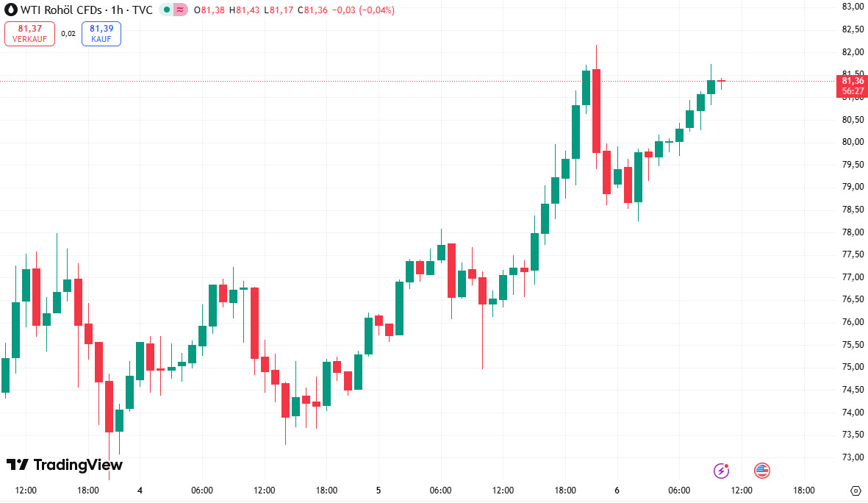868x503 pixels.
Task: Click the 56:27 candle countdown timer
Action: 853,89
